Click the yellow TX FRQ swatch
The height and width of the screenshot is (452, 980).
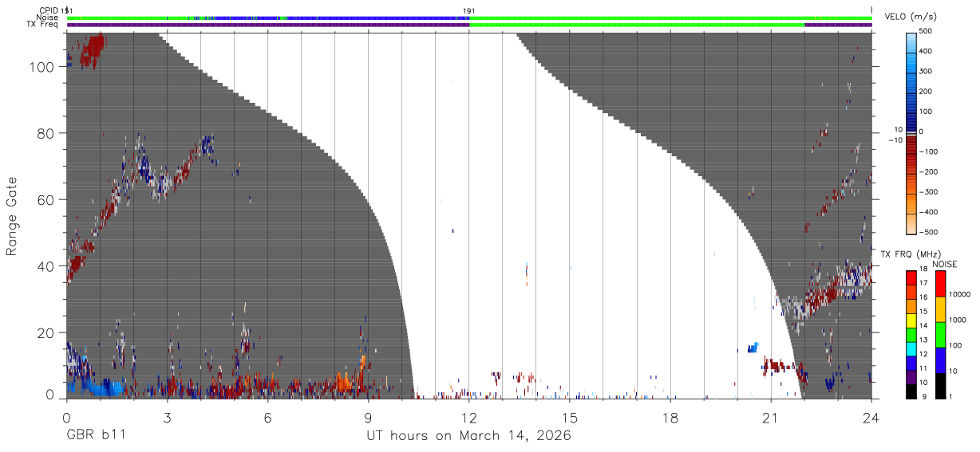(912, 320)
